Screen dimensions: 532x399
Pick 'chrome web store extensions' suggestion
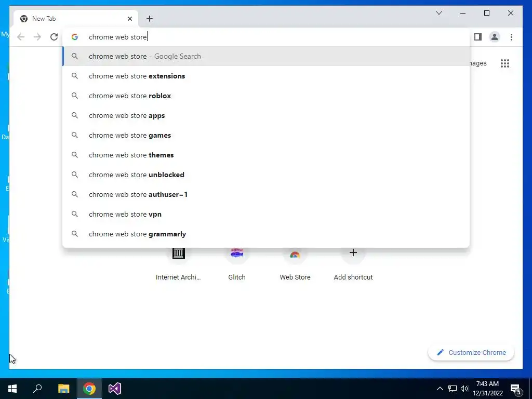point(266,76)
